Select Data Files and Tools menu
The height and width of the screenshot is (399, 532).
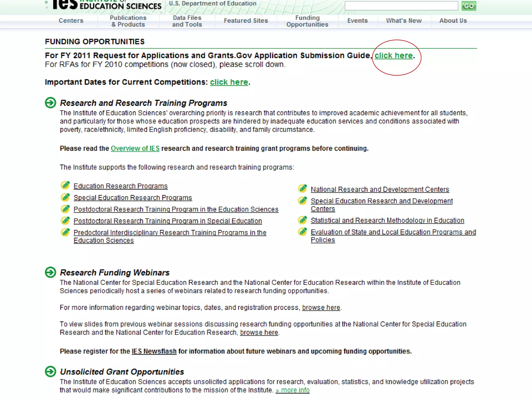pyautogui.click(x=187, y=21)
